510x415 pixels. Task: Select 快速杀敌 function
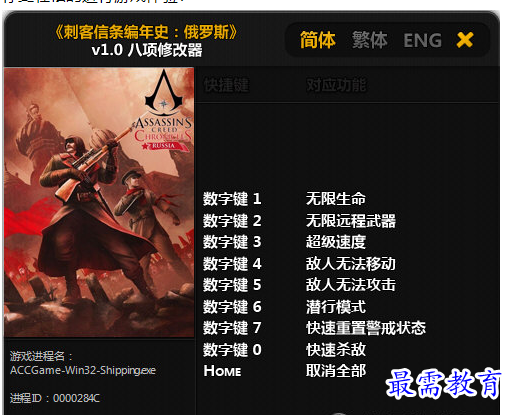point(336,350)
